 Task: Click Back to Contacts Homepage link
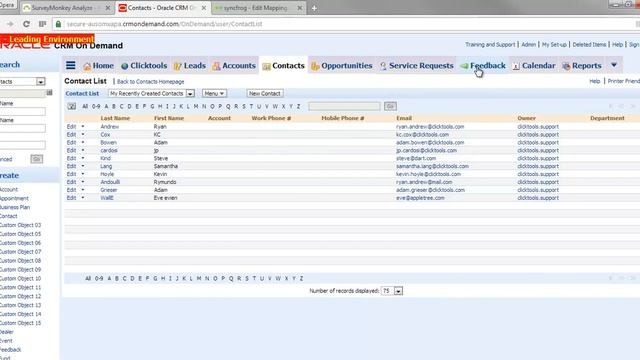coord(151,82)
